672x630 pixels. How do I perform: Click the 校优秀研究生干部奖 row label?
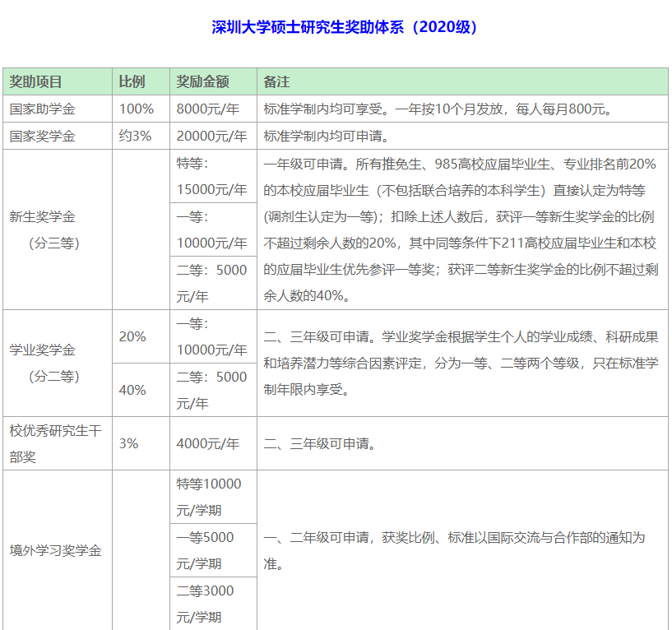(58, 443)
